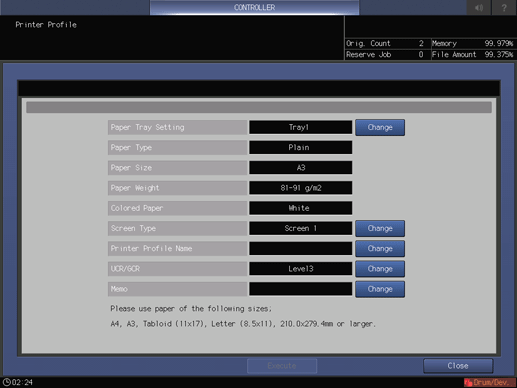Click the Paper Weight label
Viewport: 517px width, 388px height.
pyautogui.click(x=177, y=188)
